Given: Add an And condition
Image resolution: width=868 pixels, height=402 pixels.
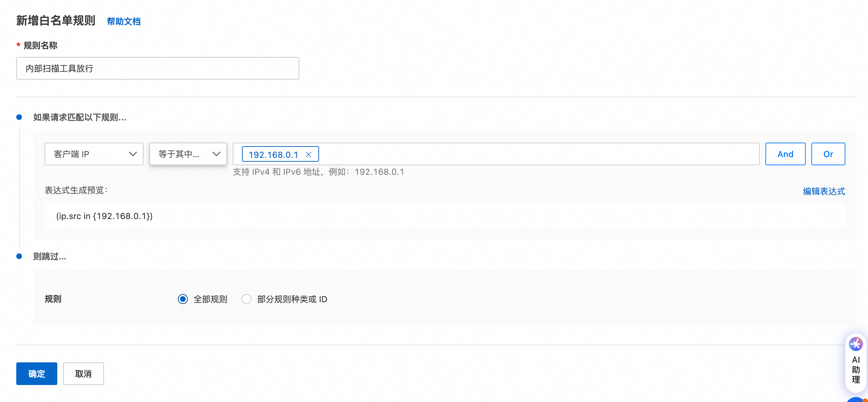Looking at the screenshot, I should click(785, 154).
